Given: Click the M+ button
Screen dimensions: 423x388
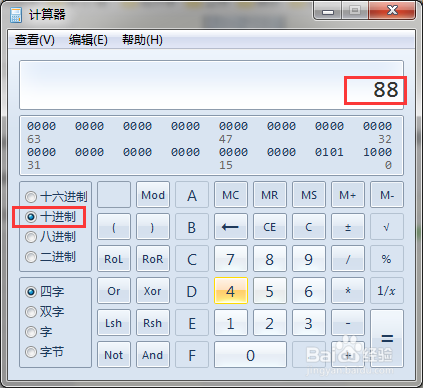Looking at the screenshot, I should [x=348, y=195].
